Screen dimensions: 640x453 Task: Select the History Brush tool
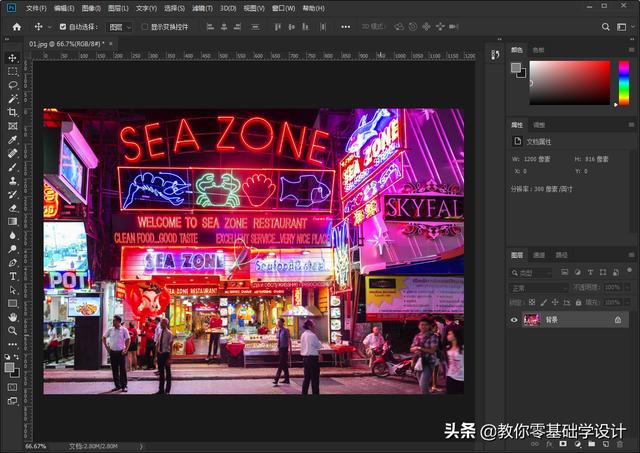(x=13, y=194)
